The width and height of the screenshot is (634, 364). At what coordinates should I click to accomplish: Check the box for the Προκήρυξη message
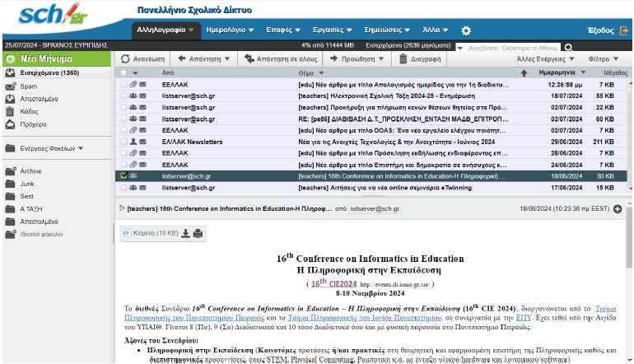124,108
